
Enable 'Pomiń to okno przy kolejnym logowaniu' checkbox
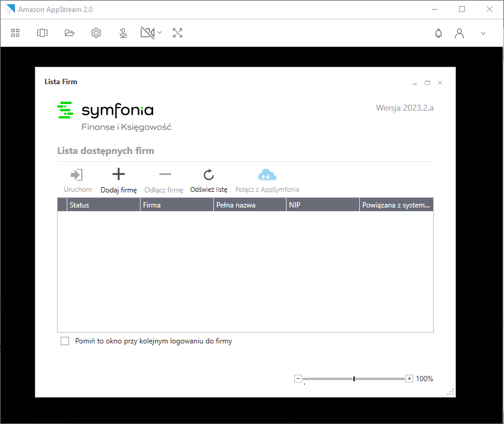[65, 341]
